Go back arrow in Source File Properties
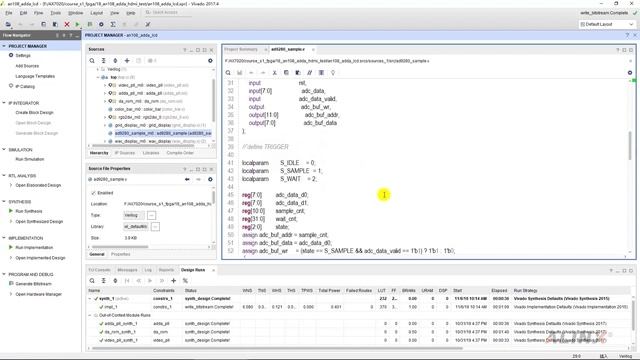Viewport: 640px width, 360px height. (x=187, y=180)
